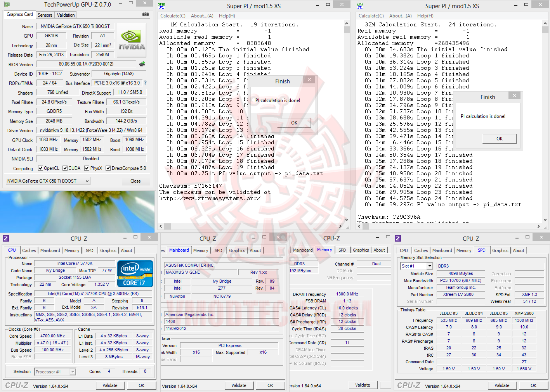
Task: Click scroll-up arrow in 1M Super PI output
Action: [347, 24]
